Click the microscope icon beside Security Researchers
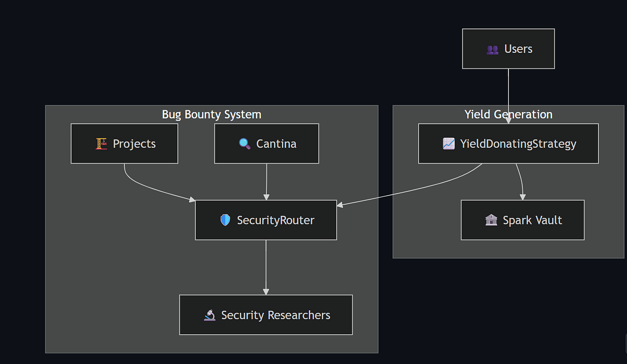 point(210,315)
